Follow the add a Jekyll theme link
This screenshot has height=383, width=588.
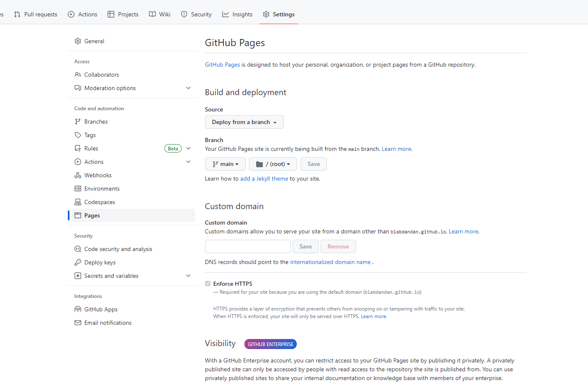[x=264, y=179]
